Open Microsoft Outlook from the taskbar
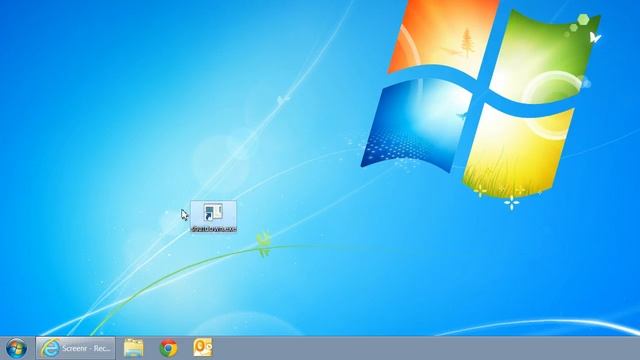 coord(203,348)
